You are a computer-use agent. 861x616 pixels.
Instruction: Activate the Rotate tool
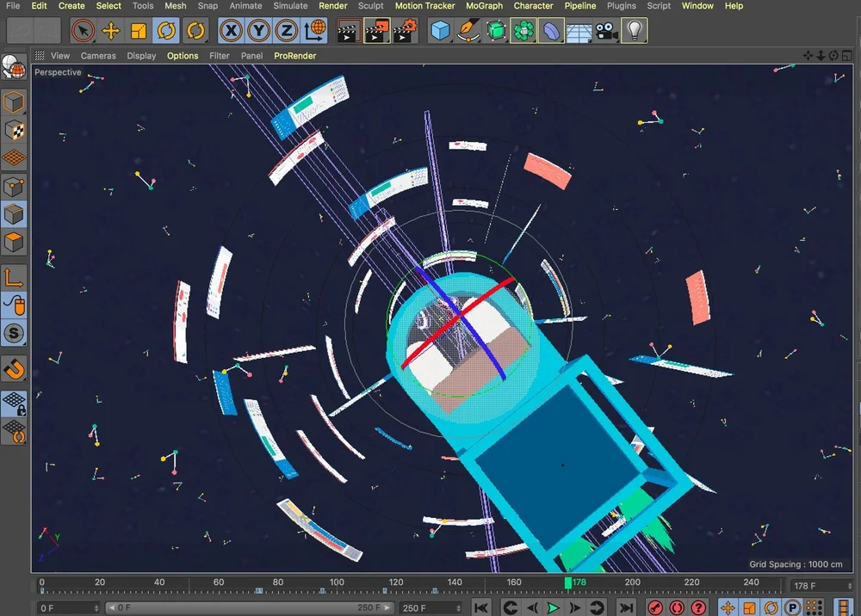point(166,32)
